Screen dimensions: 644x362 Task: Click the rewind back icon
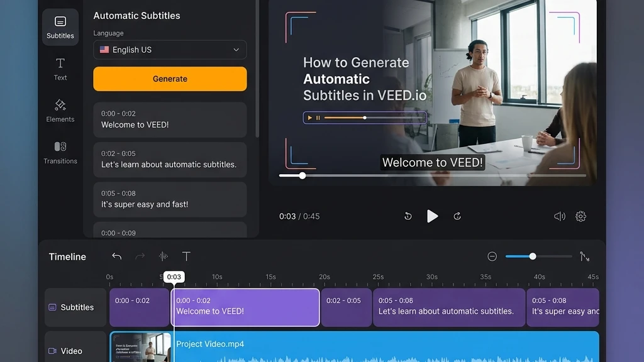pos(408,216)
